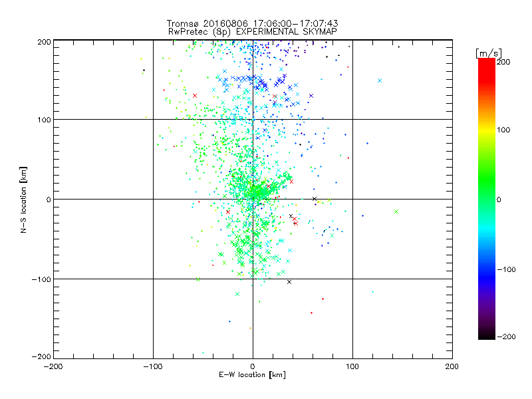532x399 pixels.
Task: Click the 'N-S location [km]' axis label
Action: [23, 200]
